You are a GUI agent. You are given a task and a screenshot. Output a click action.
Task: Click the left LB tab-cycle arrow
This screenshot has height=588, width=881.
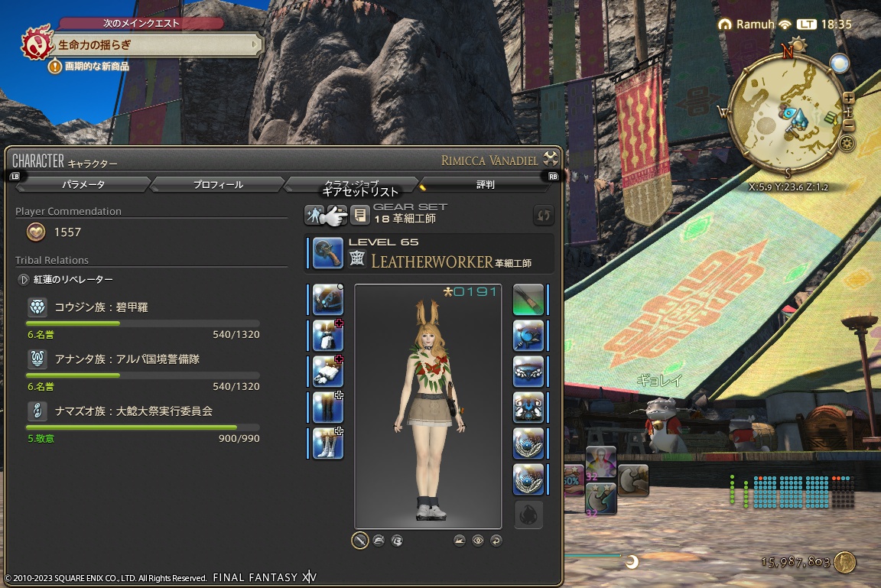click(x=17, y=176)
